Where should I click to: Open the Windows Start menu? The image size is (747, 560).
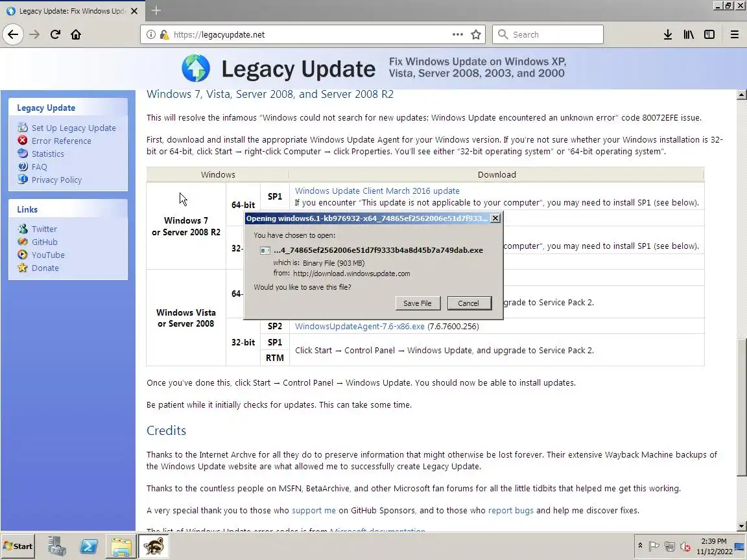click(18, 546)
